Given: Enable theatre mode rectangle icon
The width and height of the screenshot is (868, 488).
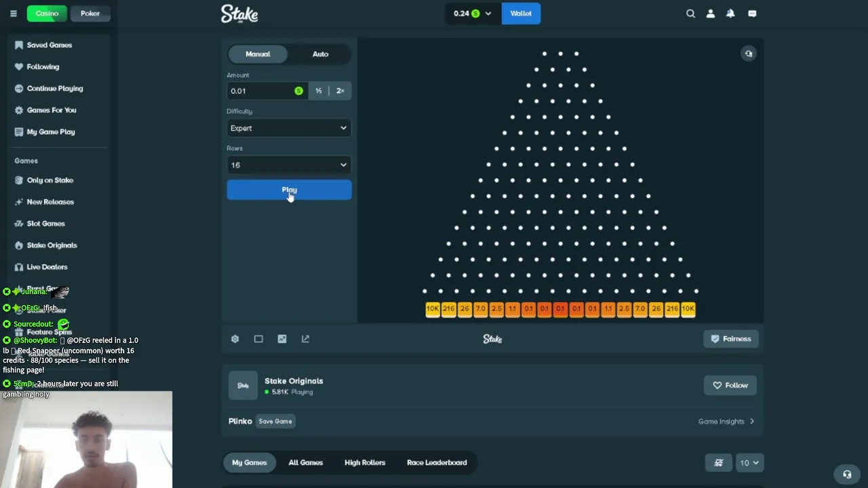Looking at the screenshot, I should [258, 339].
